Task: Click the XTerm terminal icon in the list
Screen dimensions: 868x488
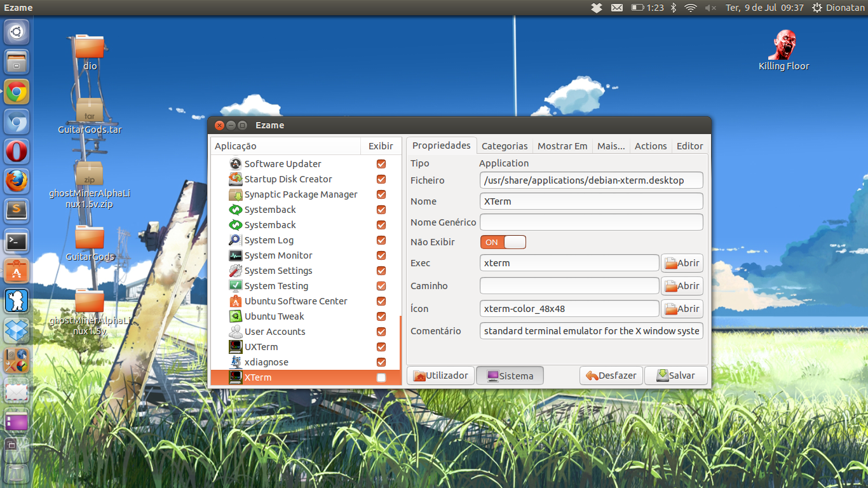Action: (235, 377)
